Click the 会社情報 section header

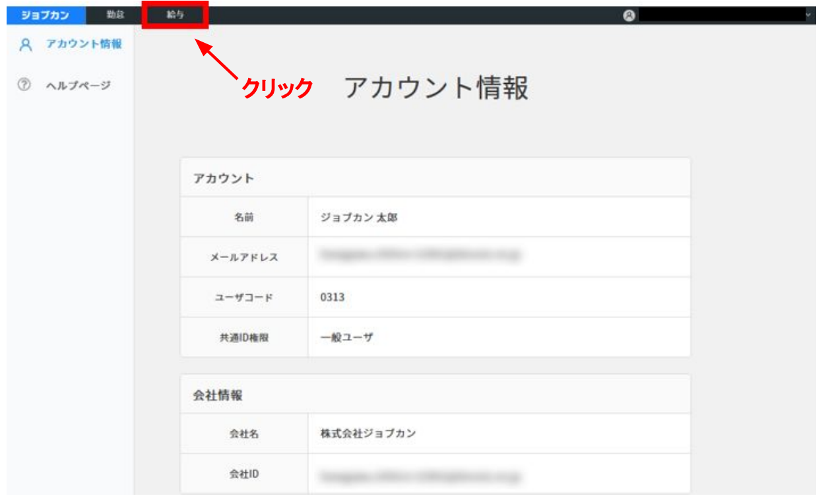click(x=218, y=395)
